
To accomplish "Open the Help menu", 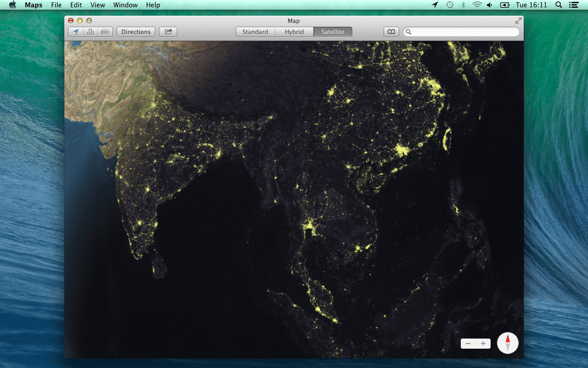I will coord(153,5).
